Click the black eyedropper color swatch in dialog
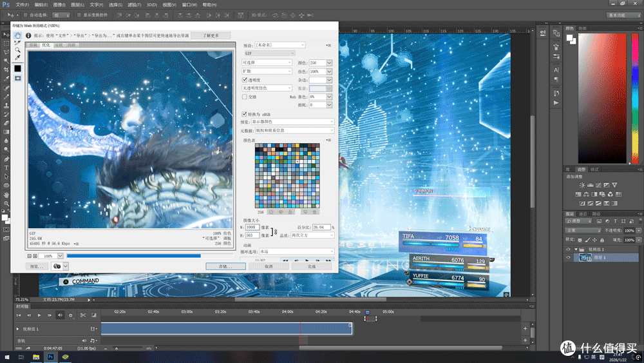This screenshot has width=644, height=363. [17, 68]
